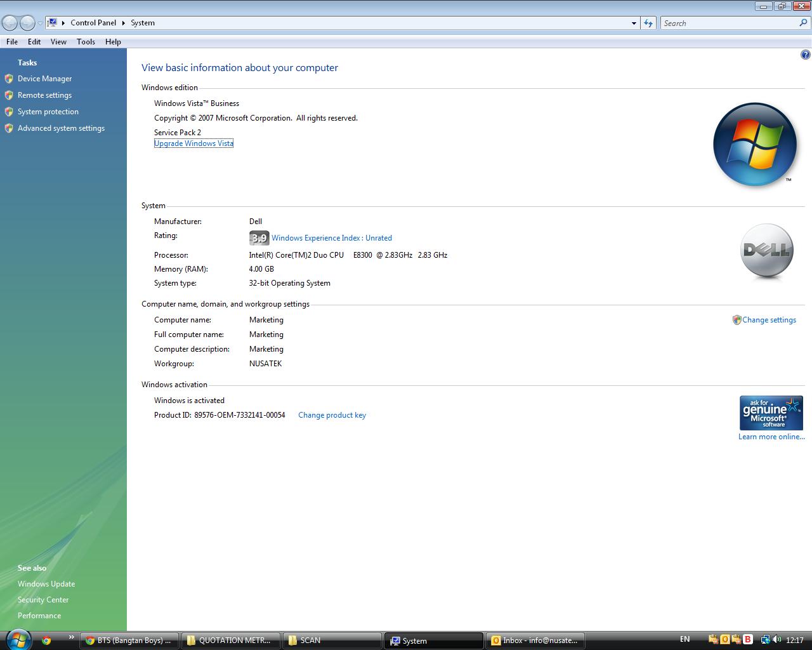This screenshot has height=650, width=812.
Task: Open the recent pages dropdown arrow
Action: 40,23
